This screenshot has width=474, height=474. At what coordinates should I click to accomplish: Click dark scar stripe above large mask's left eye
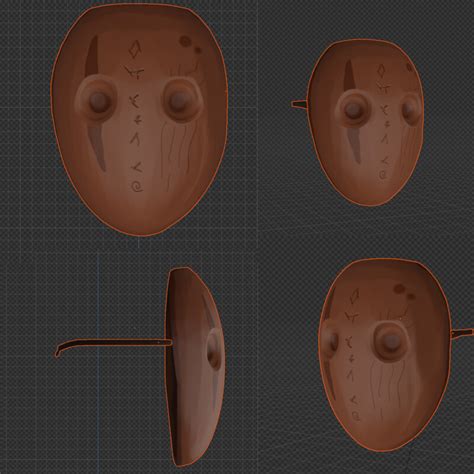tap(91, 57)
